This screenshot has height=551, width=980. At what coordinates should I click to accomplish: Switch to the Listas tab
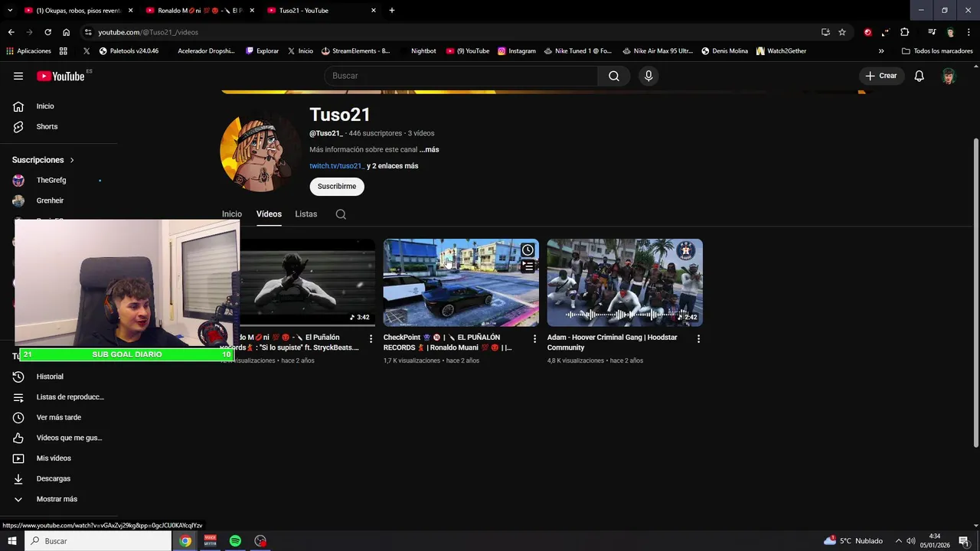(x=306, y=214)
